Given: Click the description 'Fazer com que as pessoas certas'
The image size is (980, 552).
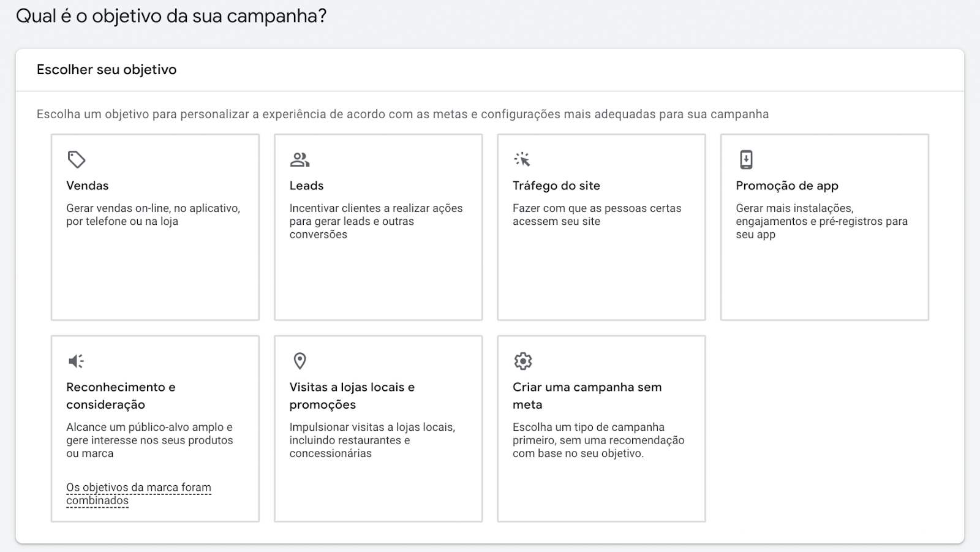Looking at the screenshot, I should [597, 208].
